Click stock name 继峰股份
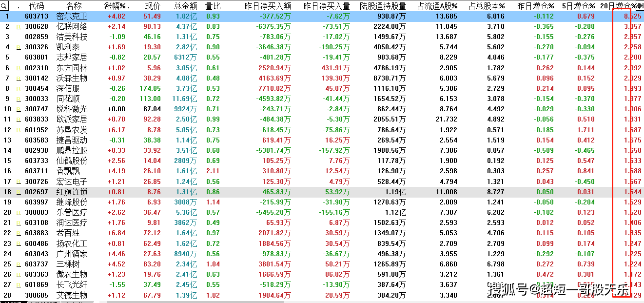This screenshot has height=303, width=644. (x=72, y=202)
